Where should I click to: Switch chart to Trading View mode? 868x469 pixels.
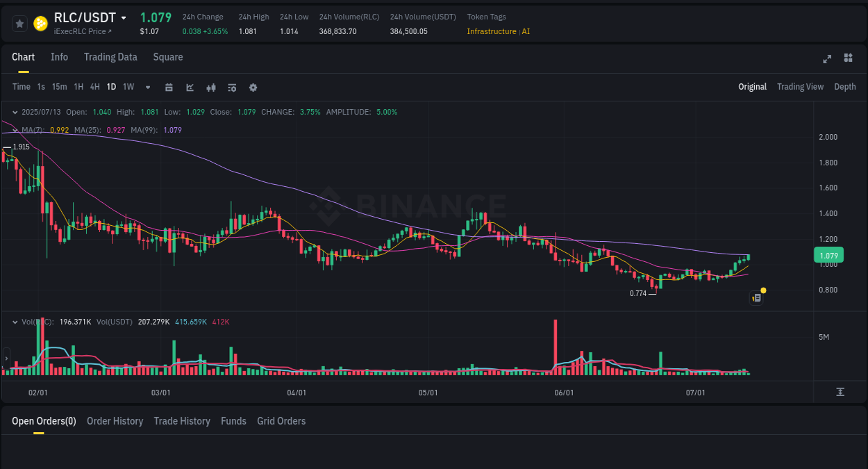[800, 87]
